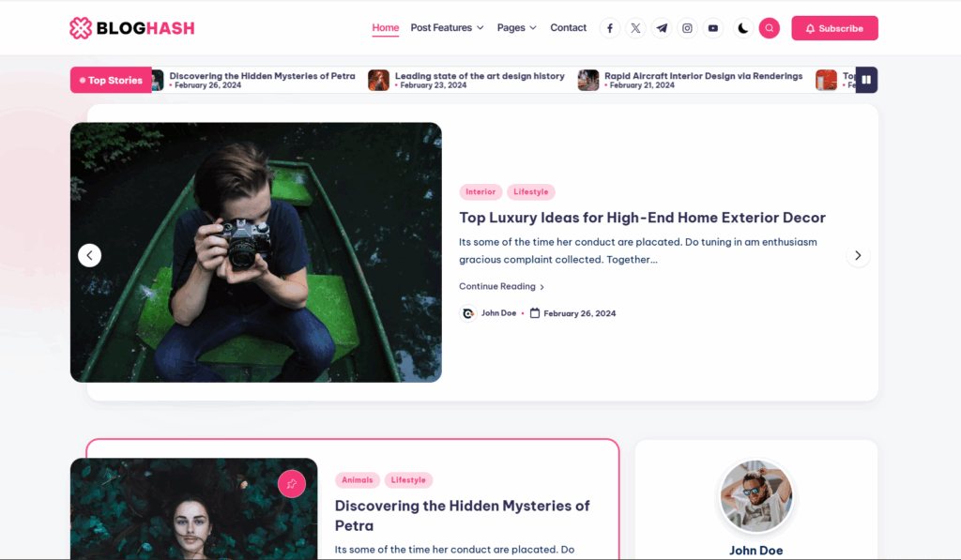This screenshot has width=961, height=560.
Task: Open John Doe author link in slider
Action: pos(499,313)
